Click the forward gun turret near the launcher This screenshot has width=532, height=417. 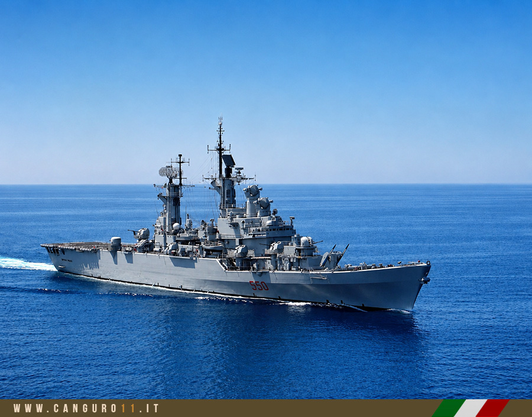tap(305, 242)
